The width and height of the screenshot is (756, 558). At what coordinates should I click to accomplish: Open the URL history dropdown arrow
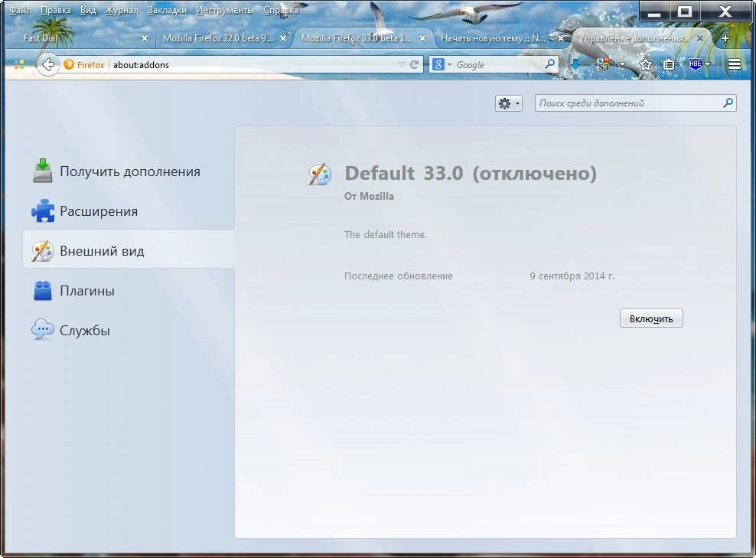pyautogui.click(x=401, y=64)
